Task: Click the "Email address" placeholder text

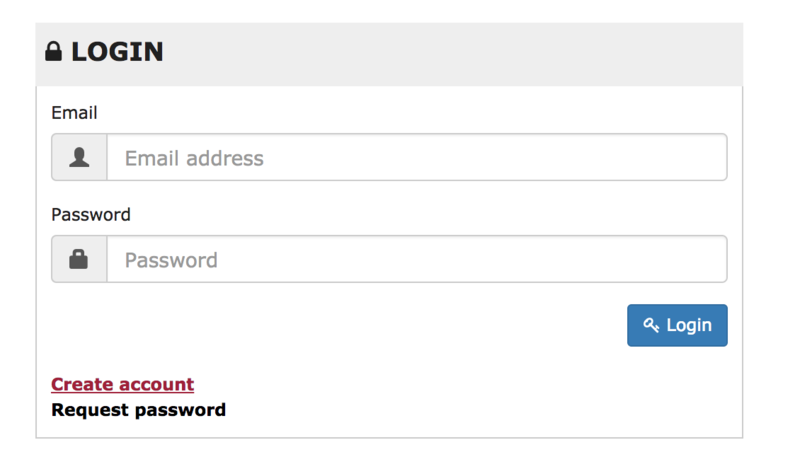Action: click(x=194, y=158)
